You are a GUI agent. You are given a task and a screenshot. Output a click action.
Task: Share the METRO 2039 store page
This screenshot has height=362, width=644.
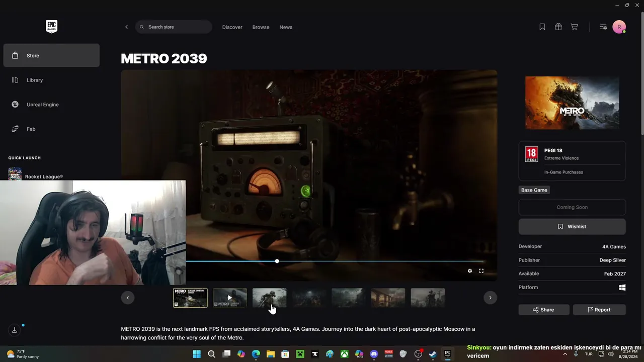point(544,310)
